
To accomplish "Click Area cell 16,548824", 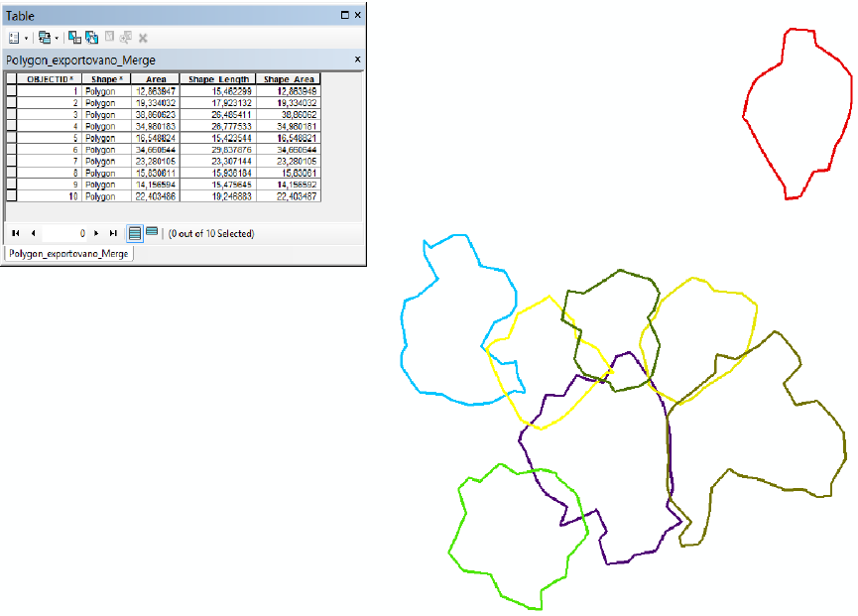I will tap(156, 138).
